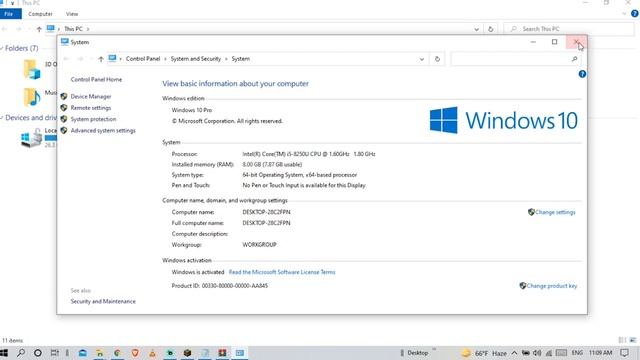This screenshot has height=360, width=640.
Task: Click System and Security breadcrumb
Action: tap(196, 59)
